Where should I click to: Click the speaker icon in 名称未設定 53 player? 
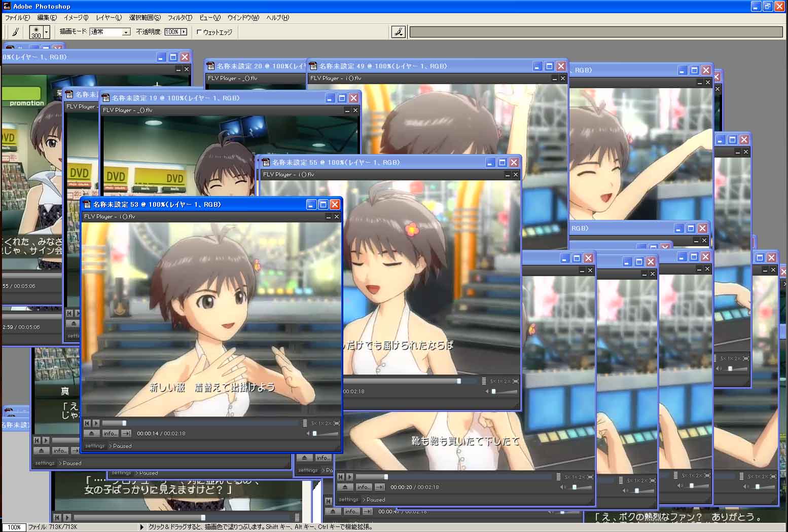point(308,433)
